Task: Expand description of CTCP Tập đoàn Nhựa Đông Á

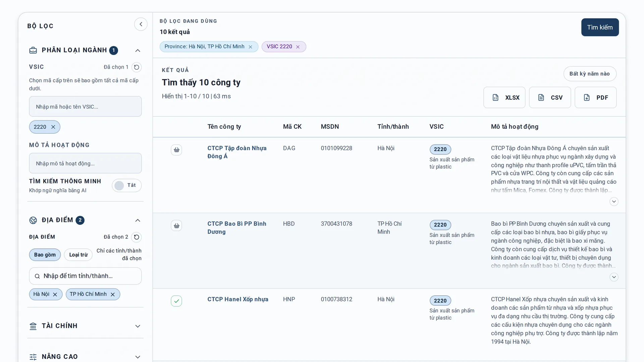Action: (614, 201)
